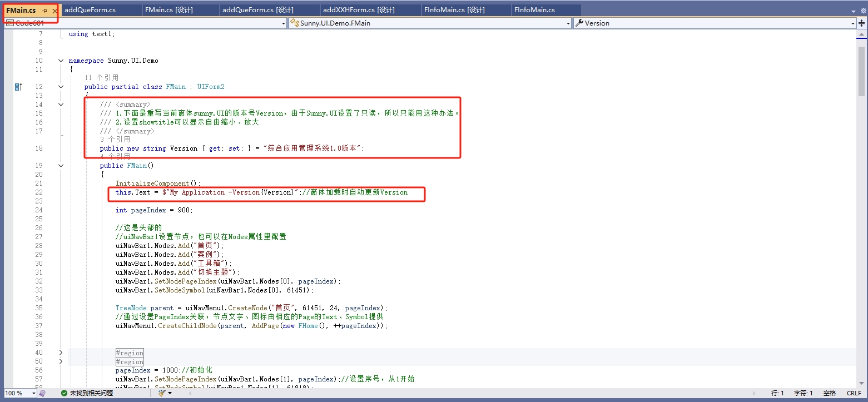Click the '3 个引用' CodeLens link
The width and height of the screenshot is (868, 402).
pyautogui.click(x=115, y=139)
